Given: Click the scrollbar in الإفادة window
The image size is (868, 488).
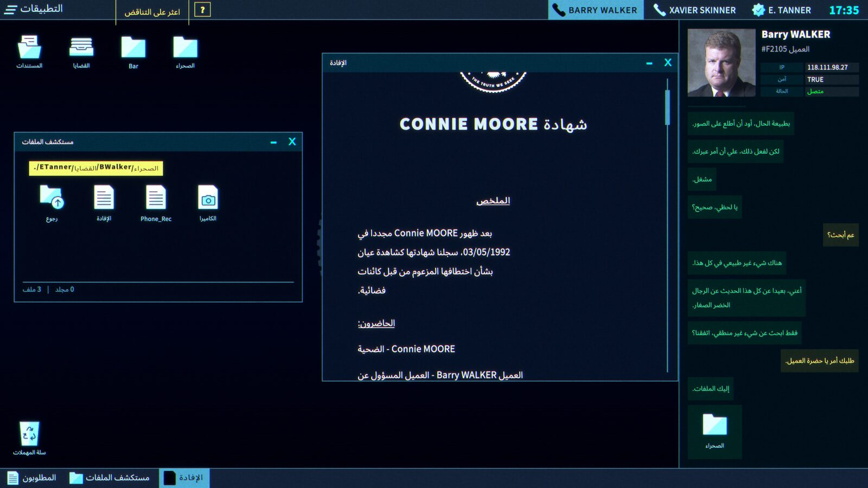Looking at the screenshot, I should (667, 107).
